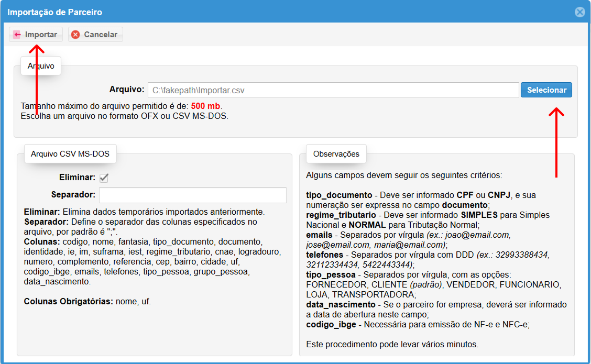Click the pink arrow icon on Importar
This screenshot has width=591, height=364.
pyautogui.click(x=17, y=35)
